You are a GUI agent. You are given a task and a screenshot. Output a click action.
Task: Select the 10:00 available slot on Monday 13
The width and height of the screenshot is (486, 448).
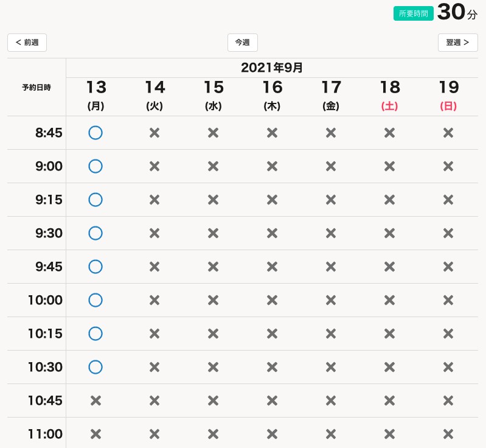(x=95, y=300)
